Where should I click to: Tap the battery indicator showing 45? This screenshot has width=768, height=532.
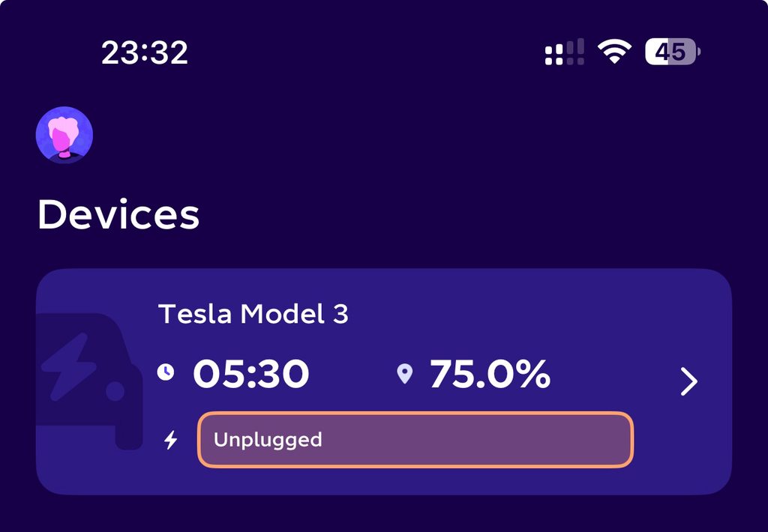coord(673,52)
